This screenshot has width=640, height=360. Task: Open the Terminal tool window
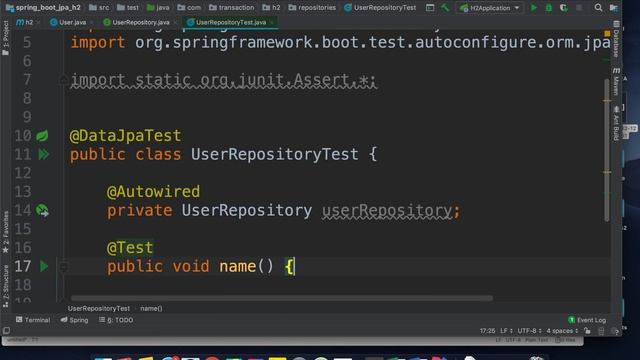coord(33,320)
